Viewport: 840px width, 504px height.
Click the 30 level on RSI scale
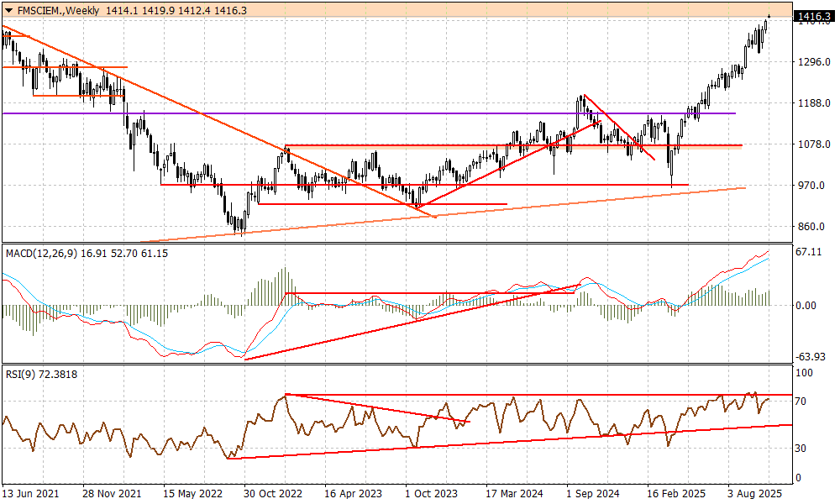click(x=801, y=449)
